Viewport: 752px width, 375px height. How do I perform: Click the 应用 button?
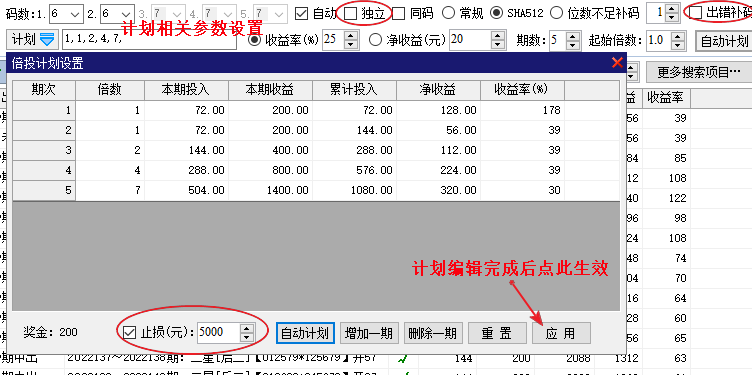pyautogui.click(x=561, y=333)
